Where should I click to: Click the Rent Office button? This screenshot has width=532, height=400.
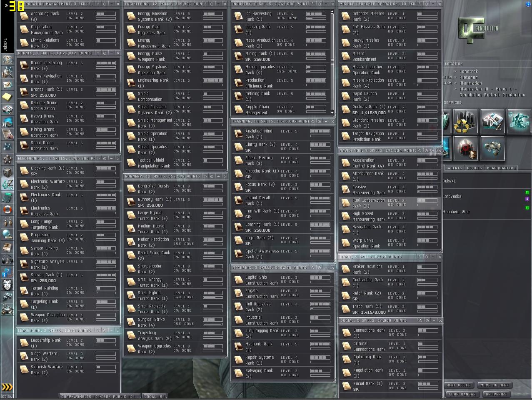pyautogui.click(x=459, y=385)
